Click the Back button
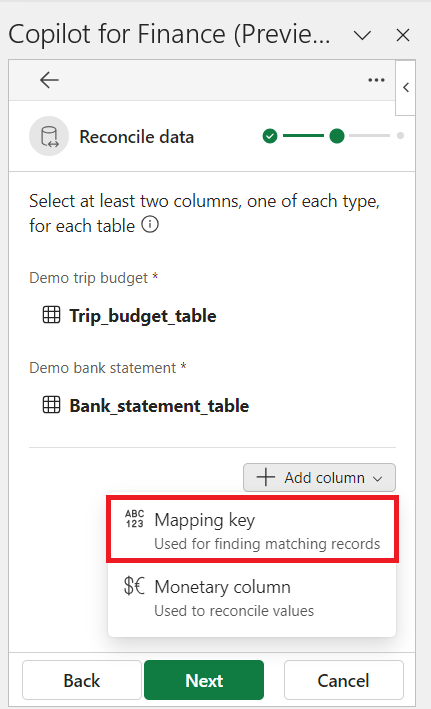Image resolution: width=431 pixels, height=709 pixels. (x=82, y=680)
